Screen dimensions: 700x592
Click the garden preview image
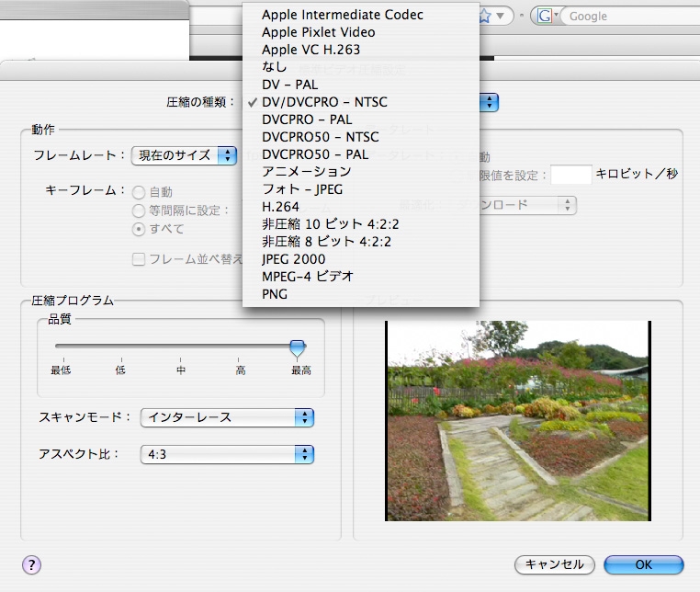tap(517, 421)
